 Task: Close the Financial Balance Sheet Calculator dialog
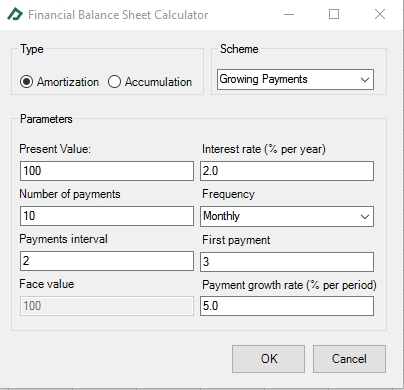point(380,14)
